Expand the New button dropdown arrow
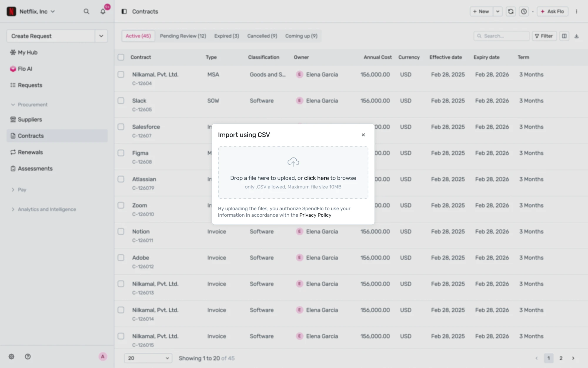The width and height of the screenshot is (588, 368). 497,11
